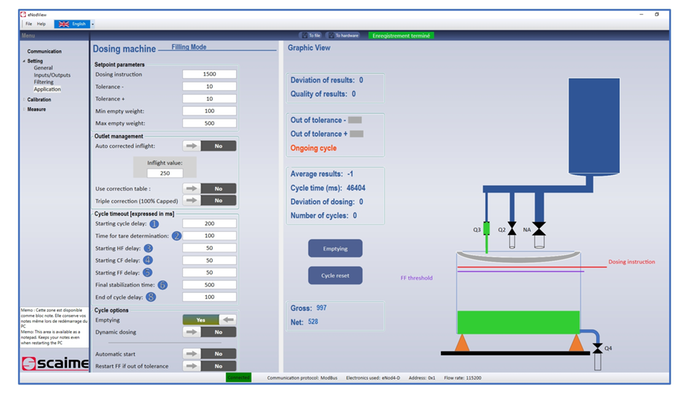Click the To file button

coord(312,35)
